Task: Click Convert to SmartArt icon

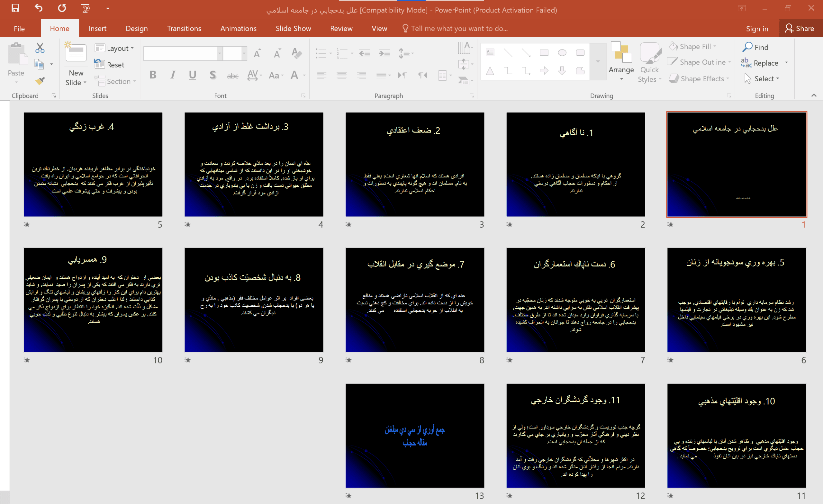Action: [x=465, y=80]
